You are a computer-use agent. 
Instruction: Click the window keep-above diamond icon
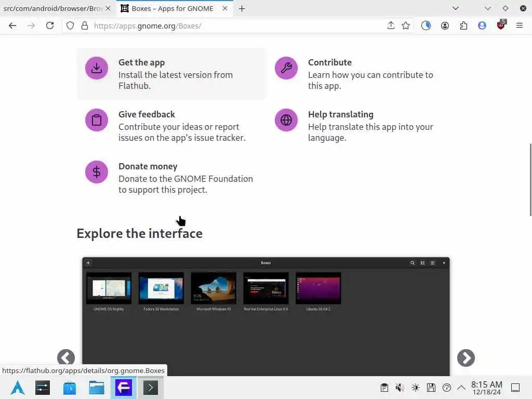point(505,8)
